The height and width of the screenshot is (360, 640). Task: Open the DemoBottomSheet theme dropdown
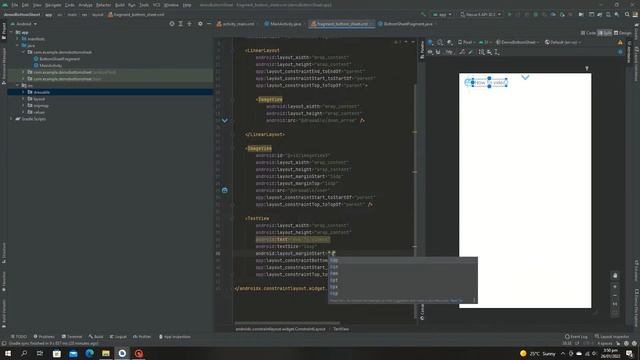coord(517,42)
